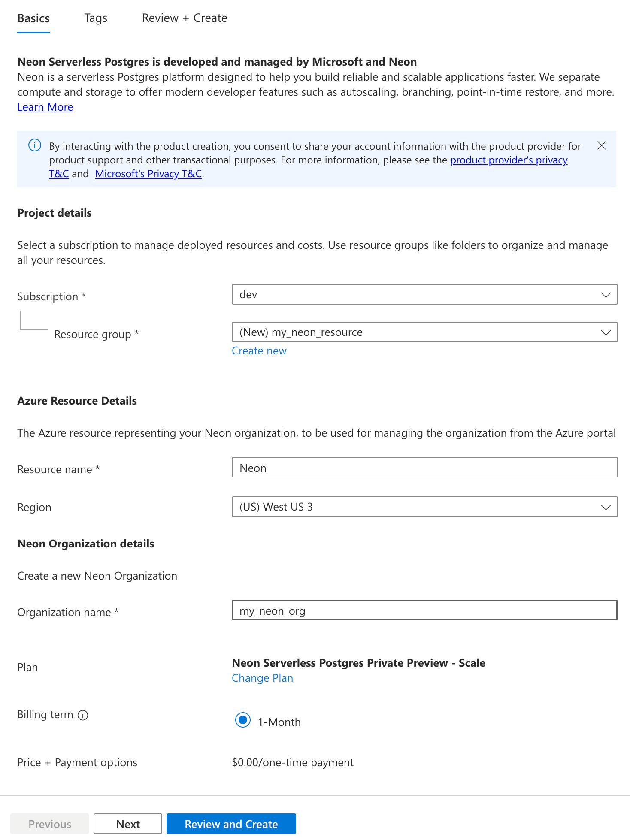
Task: Click the Resource name input field
Action: click(424, 468)
